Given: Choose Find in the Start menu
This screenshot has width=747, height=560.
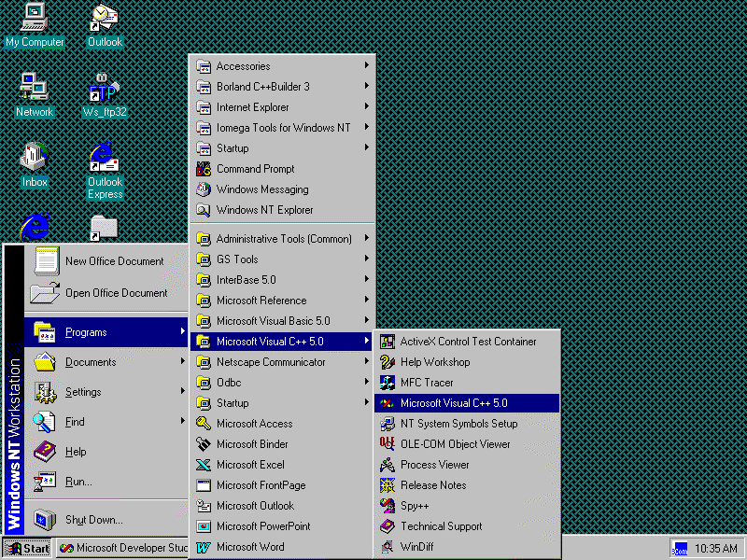Looking at the screenshot, I should (106, 422).
